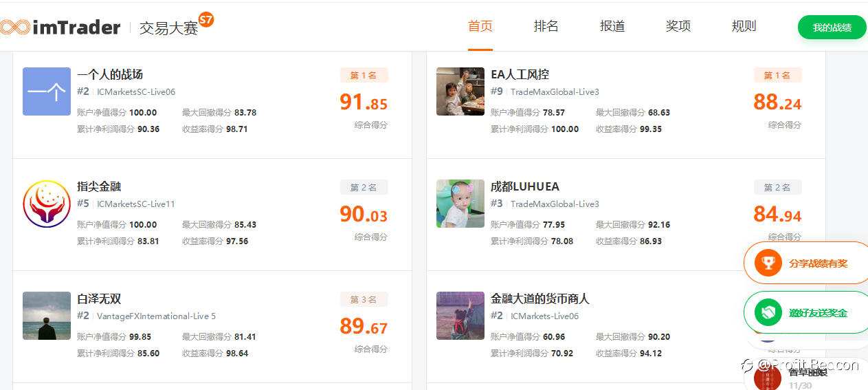Open trader name link 一个人的战场

[x=110, y=74]
